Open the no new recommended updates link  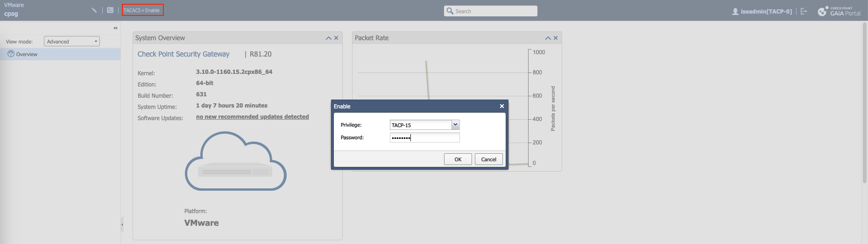tap(252, 117)
